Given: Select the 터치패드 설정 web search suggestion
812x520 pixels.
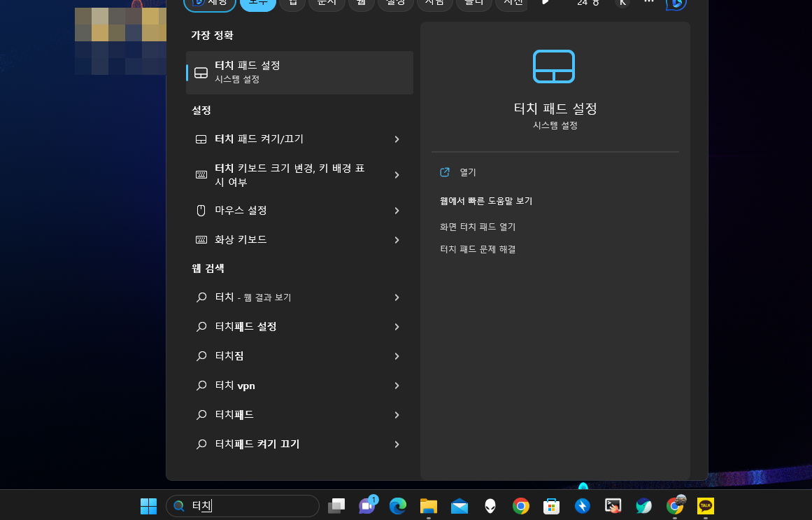Looking at the screenshot, I should pyautogui.click(x=299, y=327).
